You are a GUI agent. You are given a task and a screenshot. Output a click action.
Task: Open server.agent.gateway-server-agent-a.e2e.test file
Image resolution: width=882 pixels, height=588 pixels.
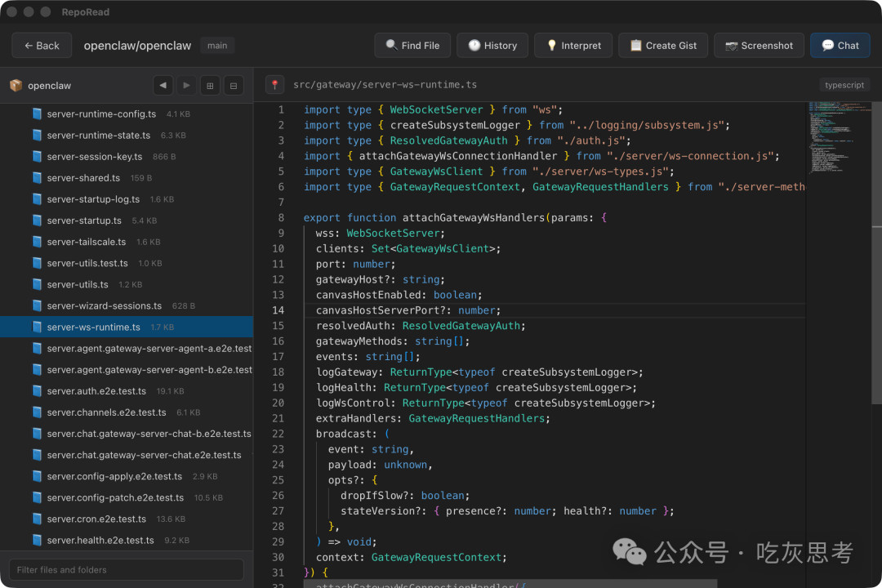click(x=127, y=348)
